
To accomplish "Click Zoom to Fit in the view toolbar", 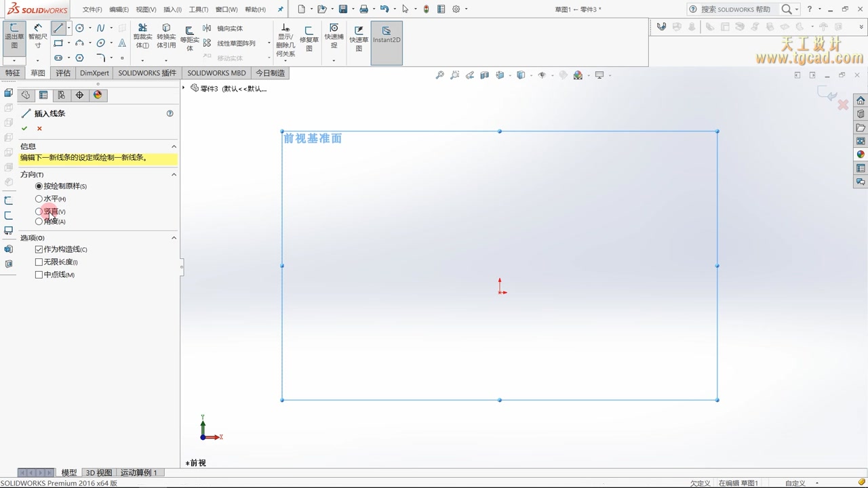I will point(439,75).
